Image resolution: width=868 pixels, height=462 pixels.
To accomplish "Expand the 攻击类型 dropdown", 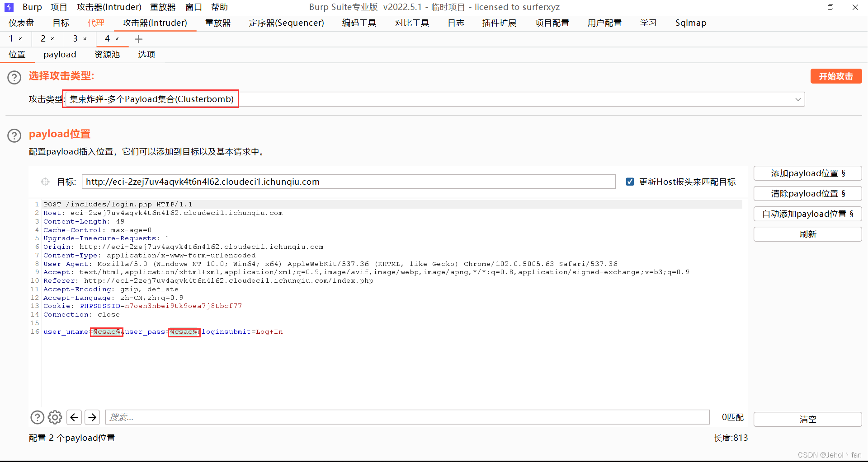I will click(798, 99).
